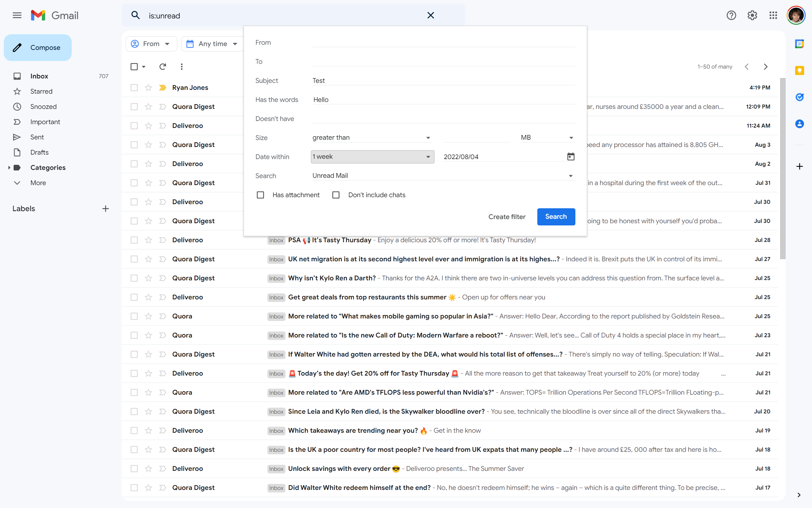This screenshot has width=812, height=508.
Task: Select the Deliveroo email from 11:24 AM
Action: click(x=134, y=126)
